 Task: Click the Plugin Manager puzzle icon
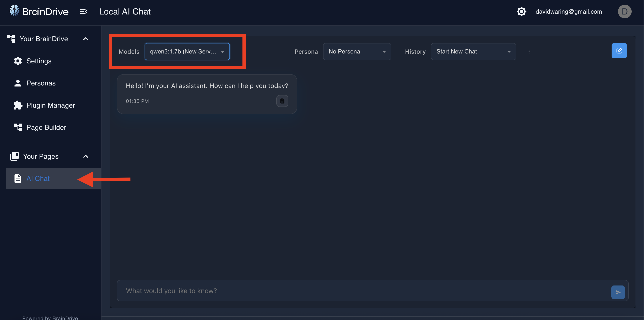click(x=18, y=105)
